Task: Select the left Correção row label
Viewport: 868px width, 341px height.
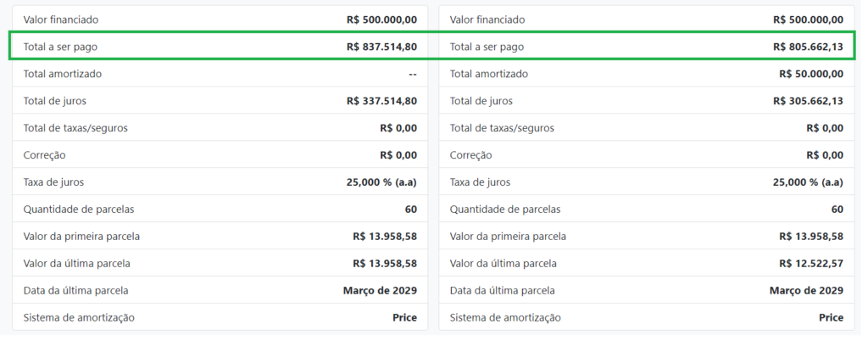Action: (x=44, y=155)
